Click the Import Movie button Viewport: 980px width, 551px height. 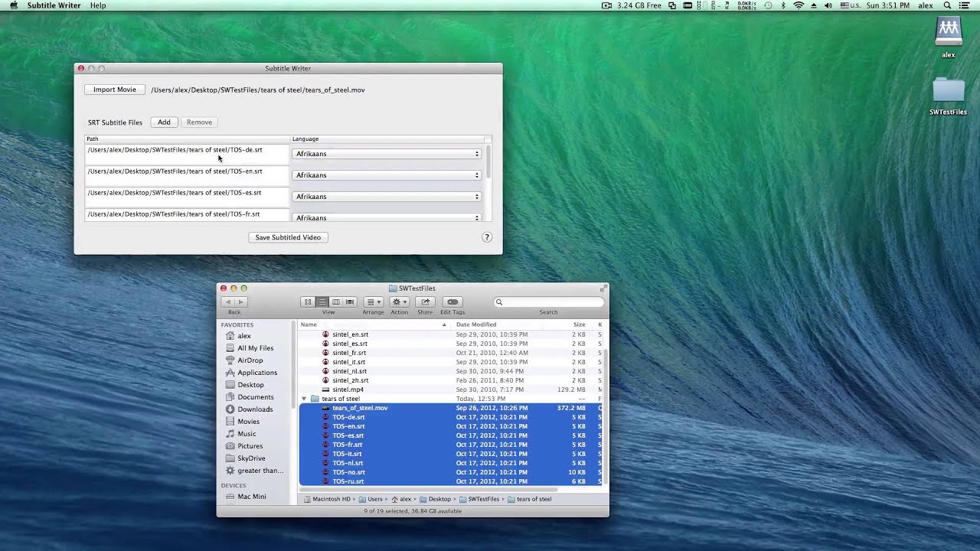point(115,90)
